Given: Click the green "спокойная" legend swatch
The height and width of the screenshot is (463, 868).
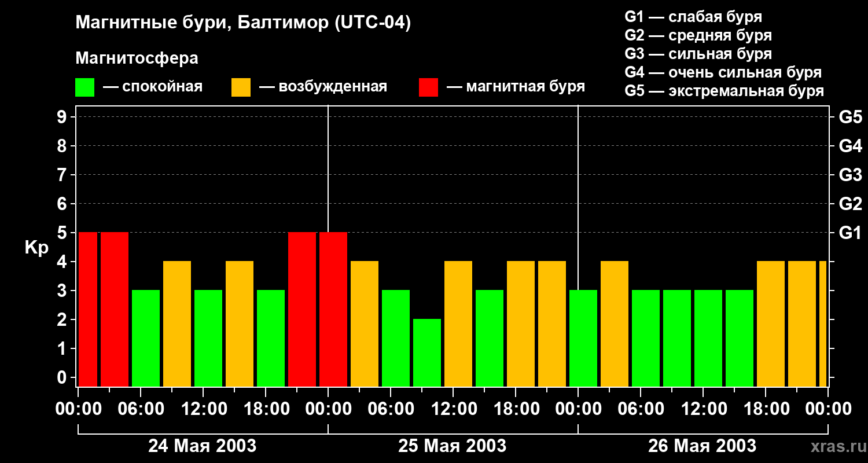Looking at the screenshot, I should point(84,87).
